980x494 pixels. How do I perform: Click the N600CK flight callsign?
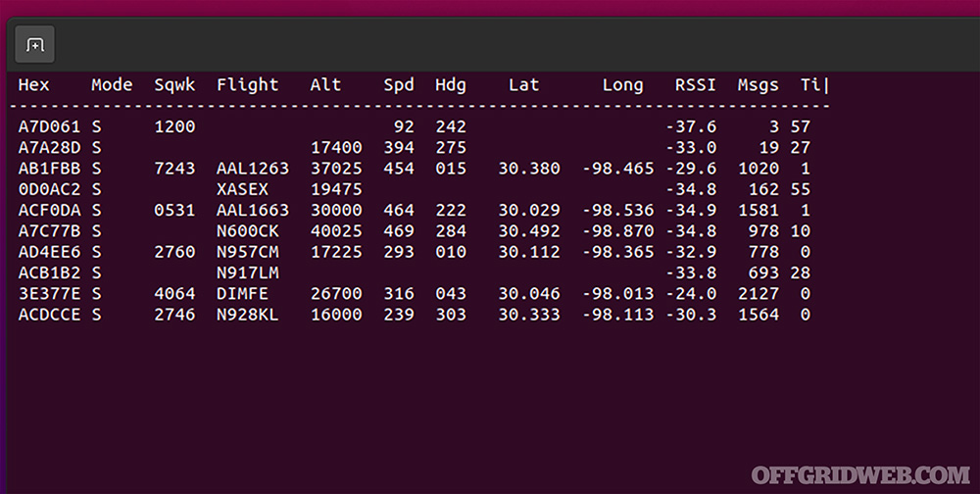[x=247, y=231]
